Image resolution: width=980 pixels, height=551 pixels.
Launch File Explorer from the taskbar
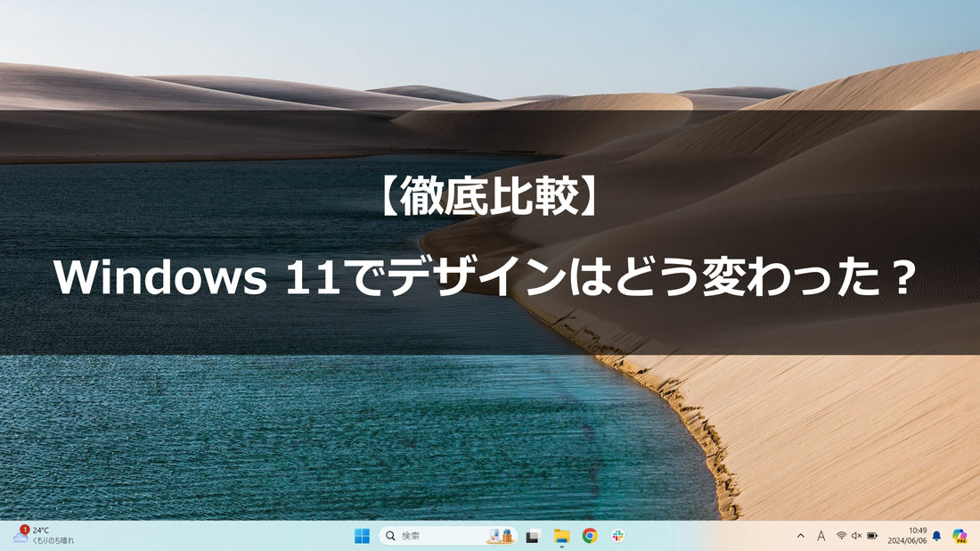click(561, 536)
